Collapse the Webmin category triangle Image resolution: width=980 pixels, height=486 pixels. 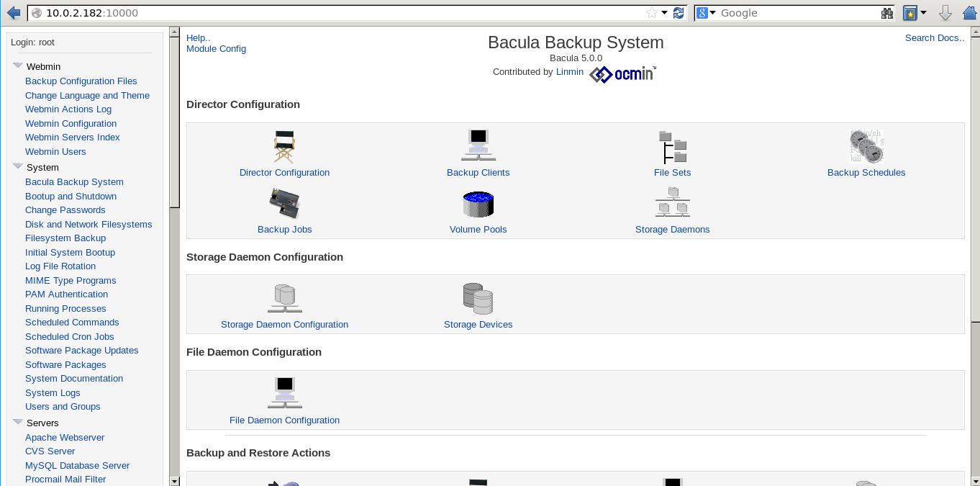tap(18, 66)
